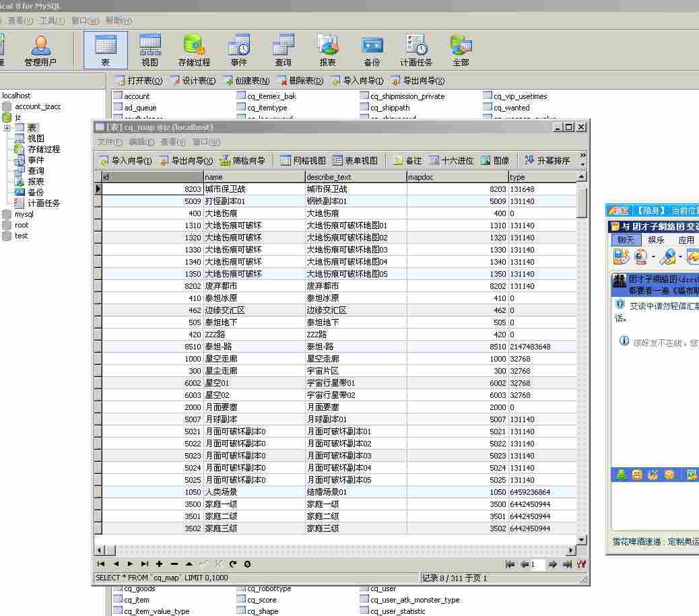
Task: Select the mysql database in connection tree
Action: point(24,214)
